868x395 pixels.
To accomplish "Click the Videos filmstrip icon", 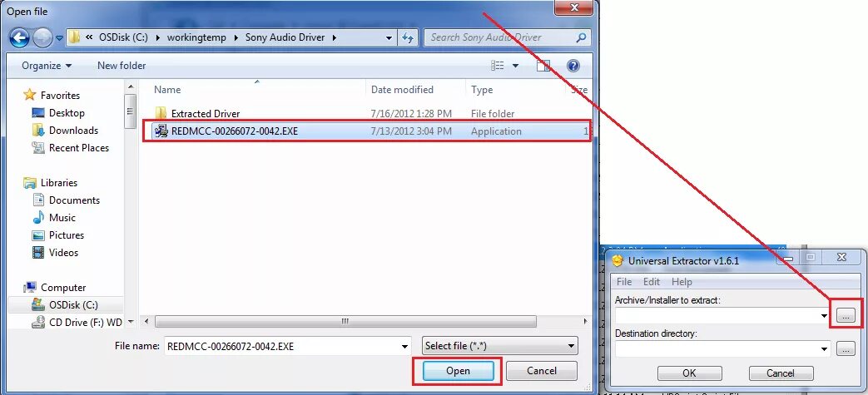I will (38, 252).
